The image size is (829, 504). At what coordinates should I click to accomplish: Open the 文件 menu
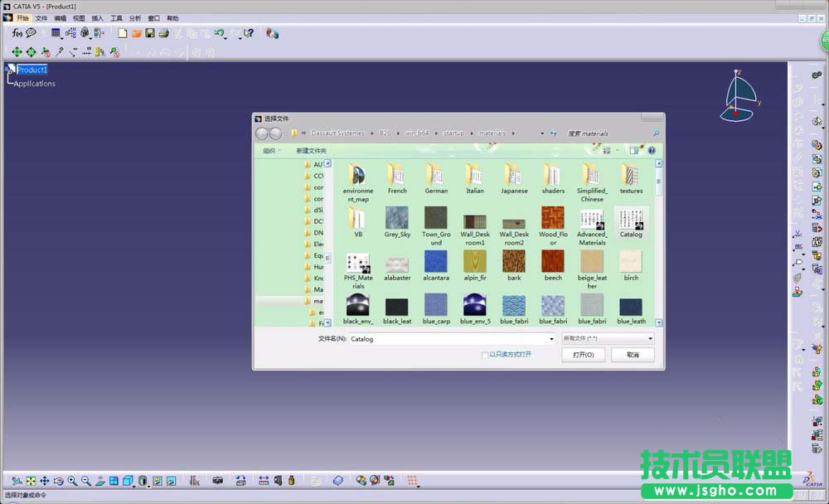(41, 17)
